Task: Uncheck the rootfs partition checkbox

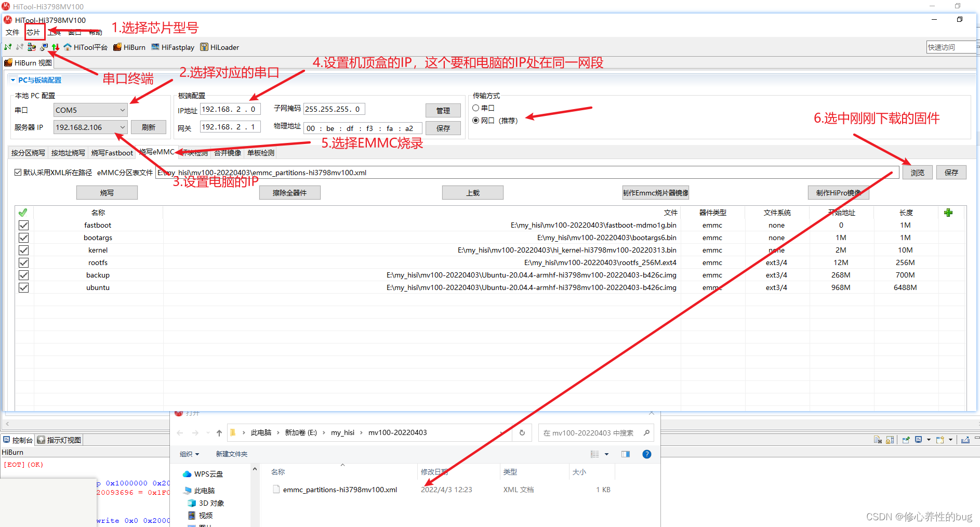Action: click(x=23, y=262)
